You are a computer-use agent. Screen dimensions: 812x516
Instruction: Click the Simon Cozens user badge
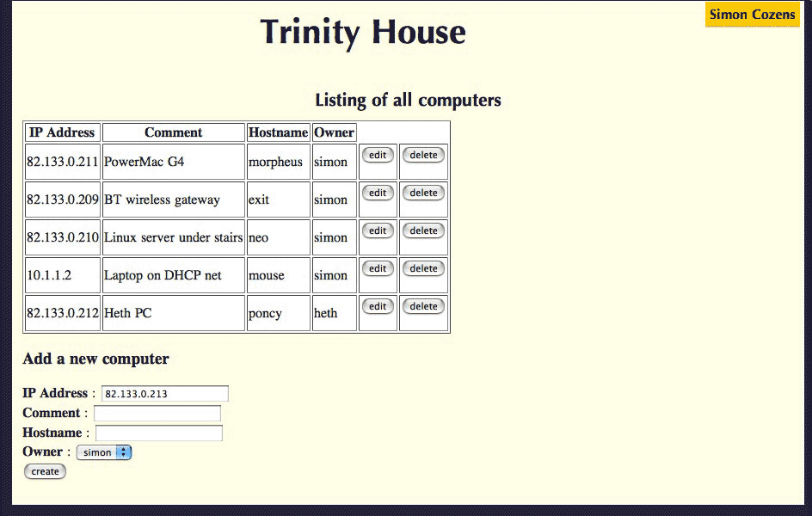[752, 15]
